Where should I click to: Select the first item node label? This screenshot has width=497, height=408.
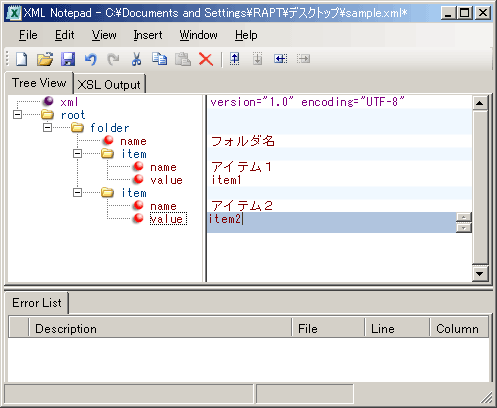click(134, 154)
